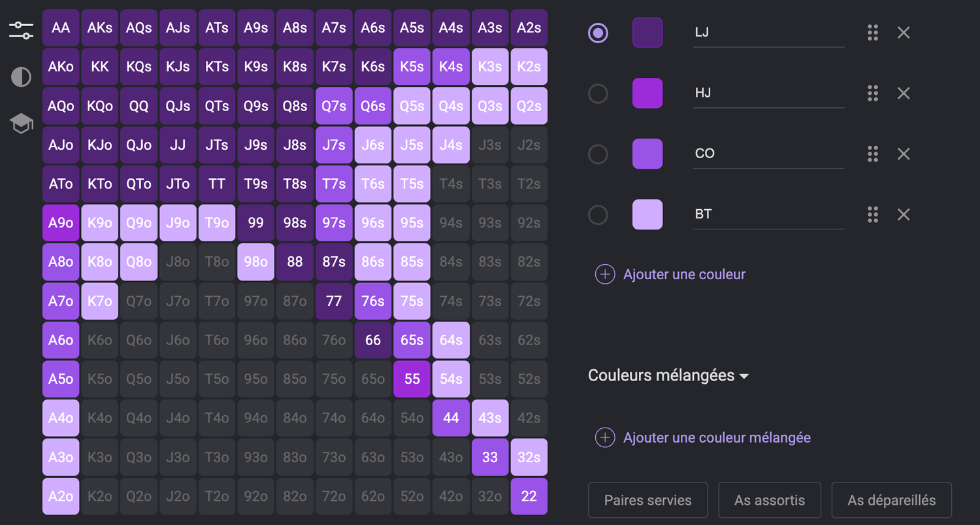Click the half-circle contrast icon
Screen dimensions: 980x525
click(x=21, y=77)
